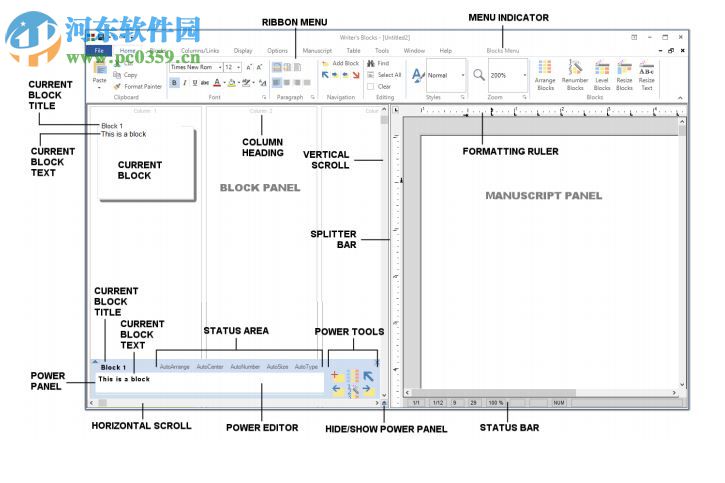The height and width of the screenshot is (483, 725).
Task: Click the font color A button
Action: 217,83
